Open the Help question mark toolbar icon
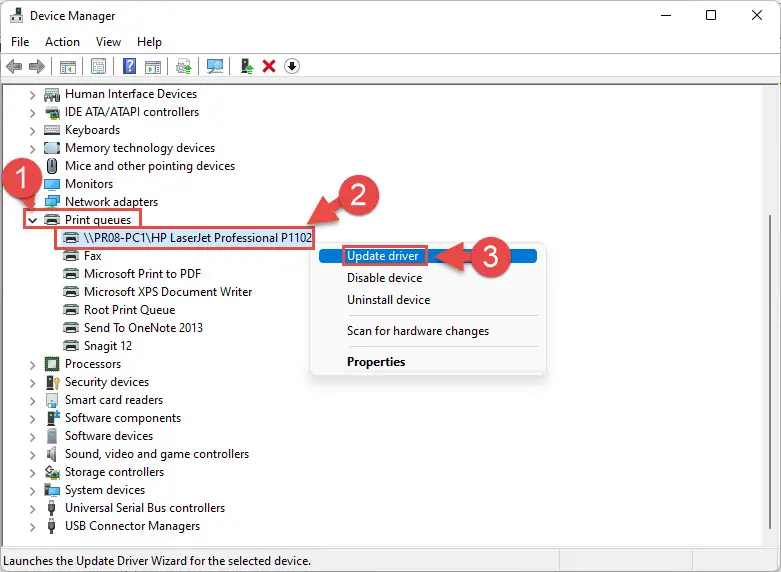Screen dimensions: 781x572 130,66
